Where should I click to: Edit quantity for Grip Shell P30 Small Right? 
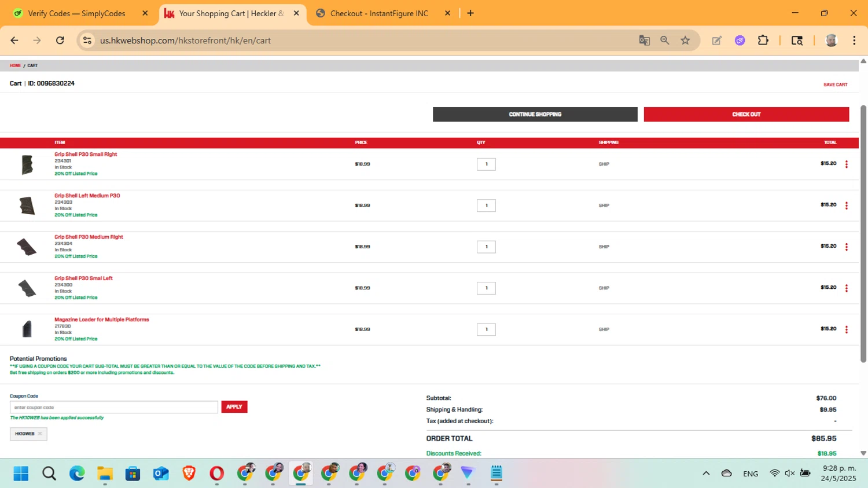point(486,164)
